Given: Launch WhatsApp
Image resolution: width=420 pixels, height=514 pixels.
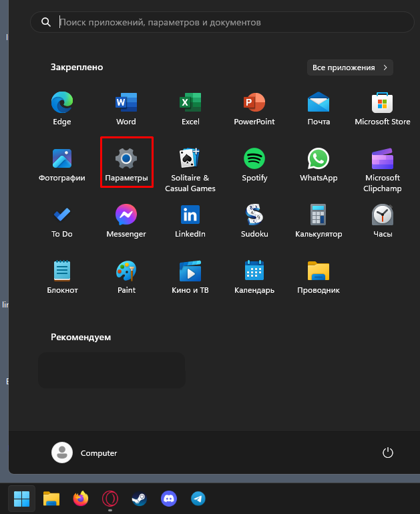Looking at the screenshot, I should point(319,166).
